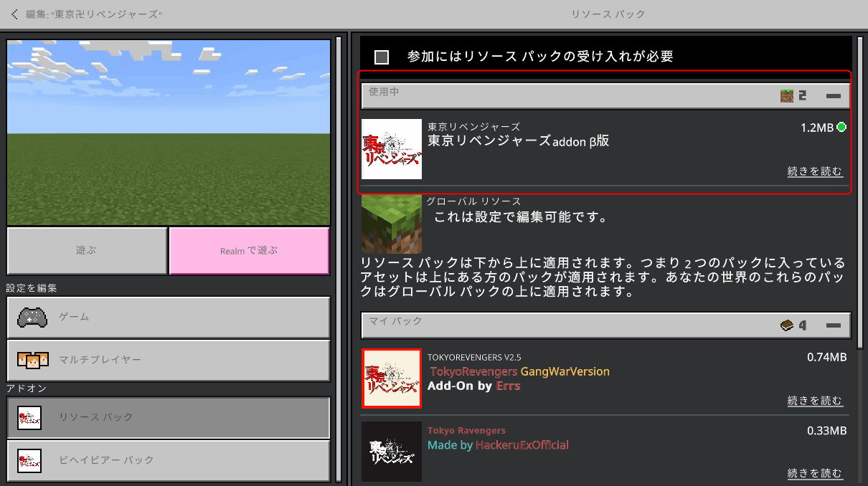Click the left panel scrollbar
868x486 pixels.
pyautogui.click(x=339, y=258)
